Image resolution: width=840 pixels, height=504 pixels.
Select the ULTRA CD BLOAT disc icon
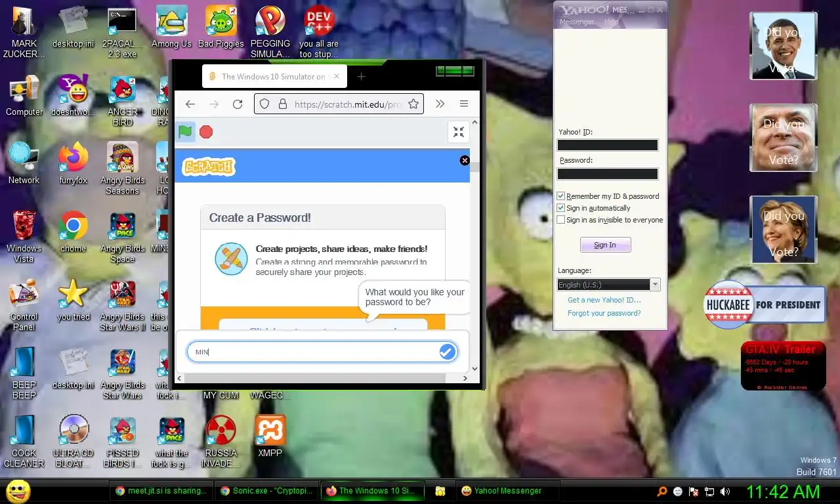(73, 442)
